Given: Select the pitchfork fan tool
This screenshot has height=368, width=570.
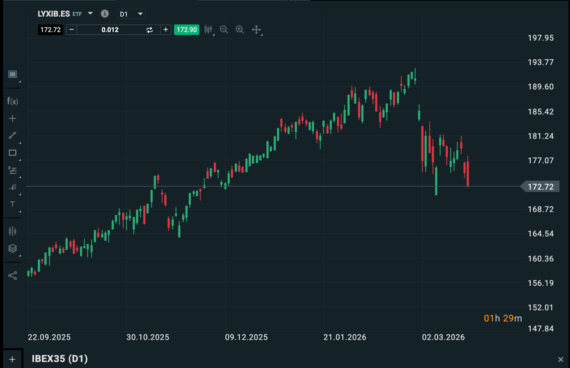Looking at the screenshot, I should click(13, 187).
